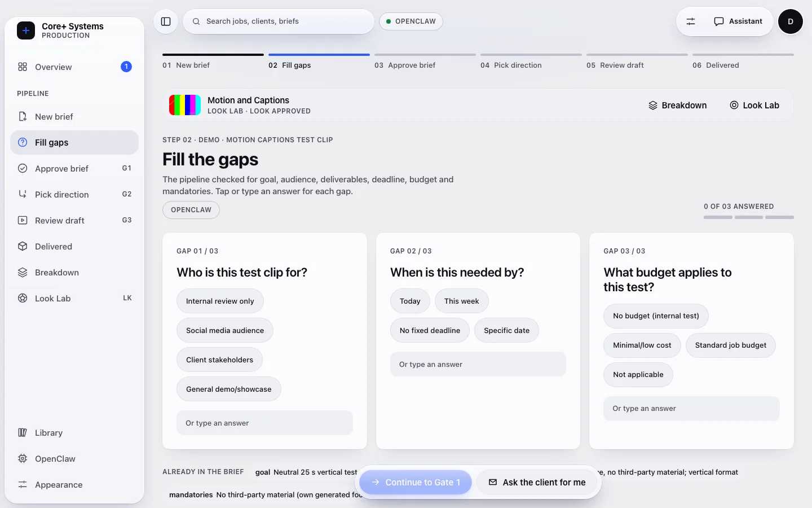Screen dimensions: 812x508
Task: Open the user avatar D menu
Action: tap(791, 21)
